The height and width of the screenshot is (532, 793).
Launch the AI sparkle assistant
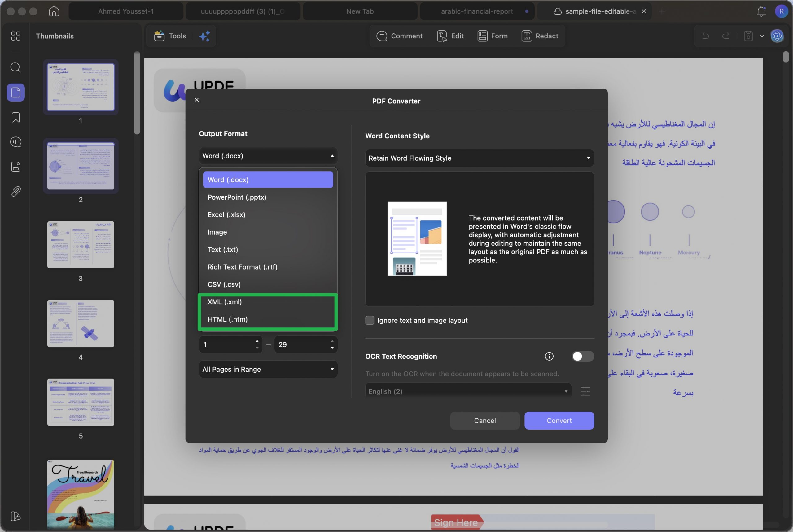click(x=204, y=36)
